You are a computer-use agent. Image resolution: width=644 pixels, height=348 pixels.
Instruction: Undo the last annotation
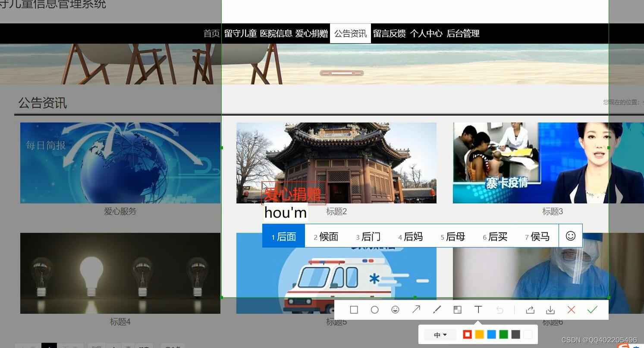pos(499,310)
